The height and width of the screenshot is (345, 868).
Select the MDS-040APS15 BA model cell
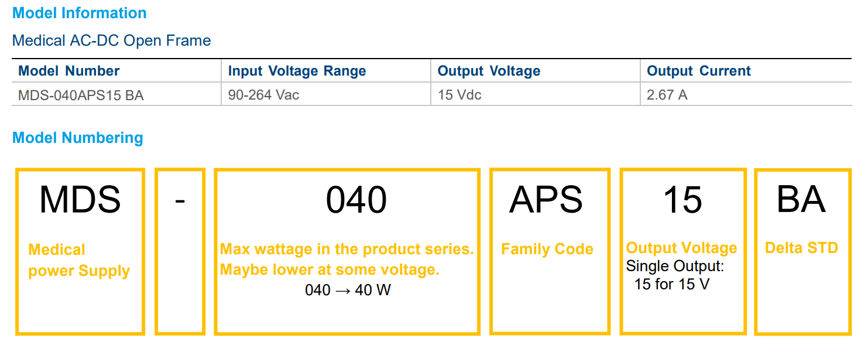pos(81,95)
